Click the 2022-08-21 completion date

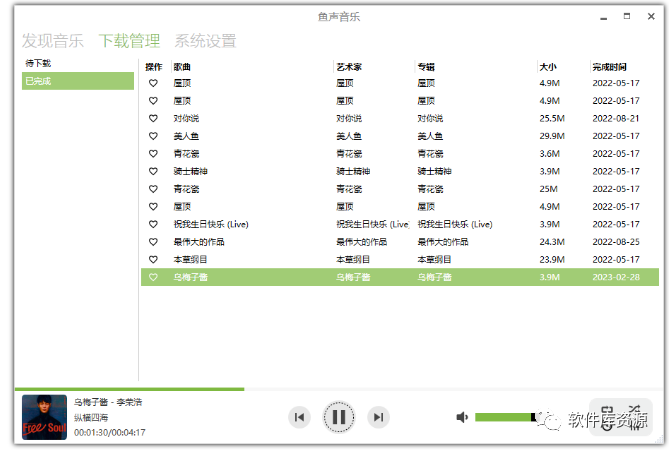pyautogui.click(x=616, y=118)
